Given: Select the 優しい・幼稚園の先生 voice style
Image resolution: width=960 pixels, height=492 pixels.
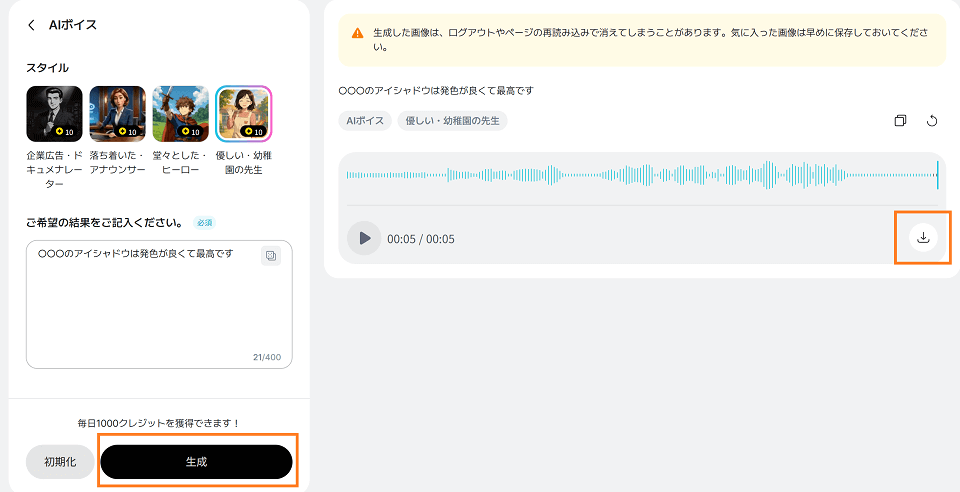Looking at the screenshot, I should pyautogui.click(x=244, y=114).
